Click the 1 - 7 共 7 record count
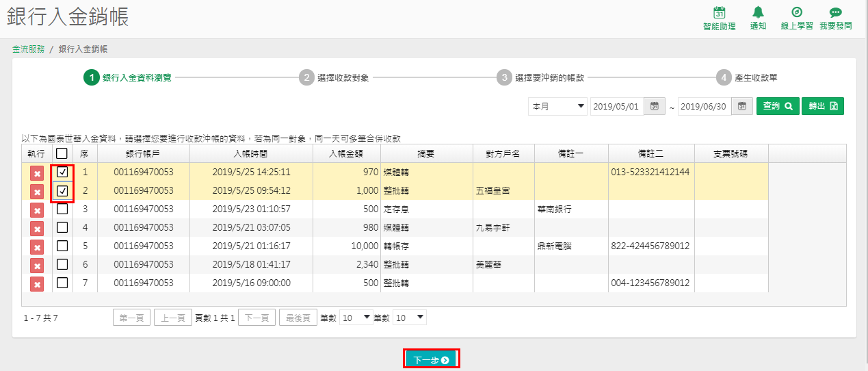 (41, 318)
